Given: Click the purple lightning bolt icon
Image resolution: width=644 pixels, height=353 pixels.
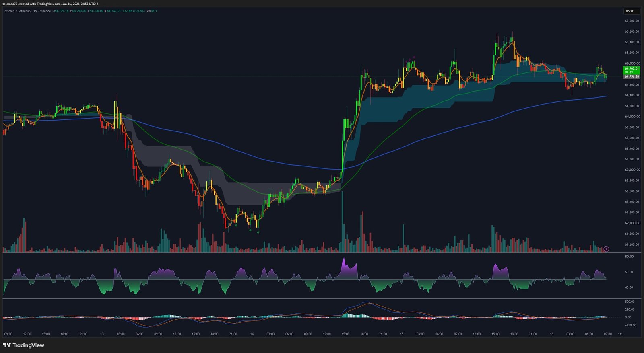Looking at the screenshot, I should [x=606, y=249].
